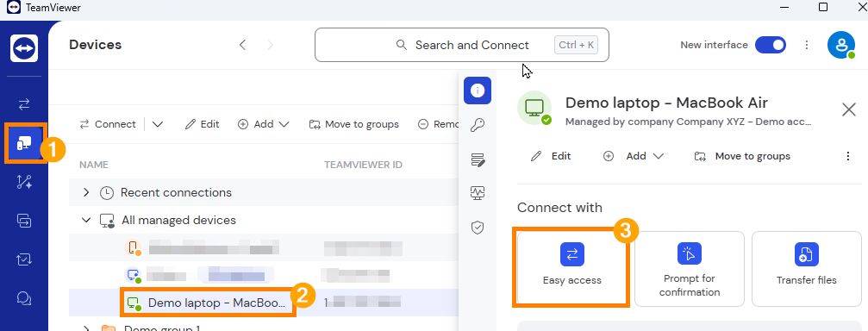Open the shield protection panel icon
The width and height of the screenshot is (868, 331).
click(x=478, y=228)
